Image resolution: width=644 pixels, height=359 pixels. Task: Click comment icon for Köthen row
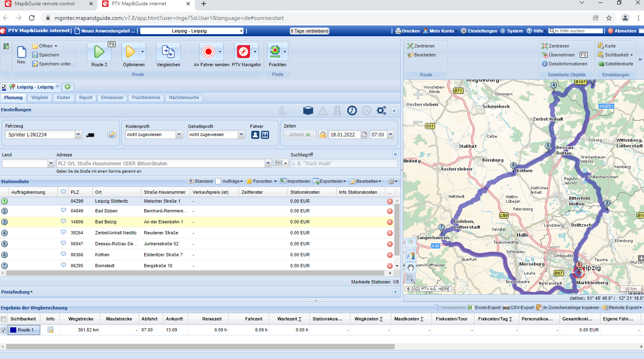coord(63,254)
